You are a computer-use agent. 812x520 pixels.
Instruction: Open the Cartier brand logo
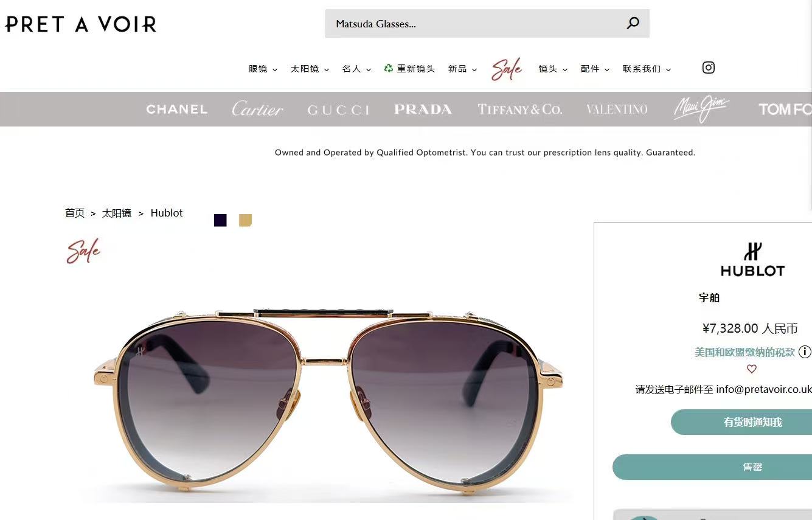(x=257, y=109)
